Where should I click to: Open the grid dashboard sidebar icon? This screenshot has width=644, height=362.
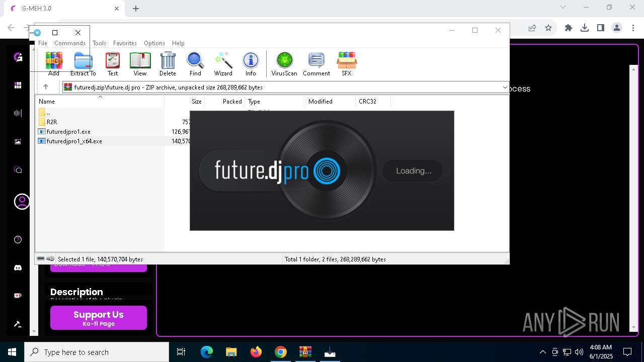pos(18,85)
